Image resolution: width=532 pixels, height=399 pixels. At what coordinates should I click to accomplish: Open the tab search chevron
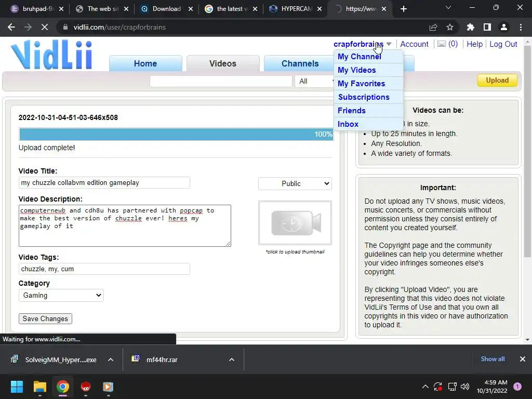click(448, 7)
